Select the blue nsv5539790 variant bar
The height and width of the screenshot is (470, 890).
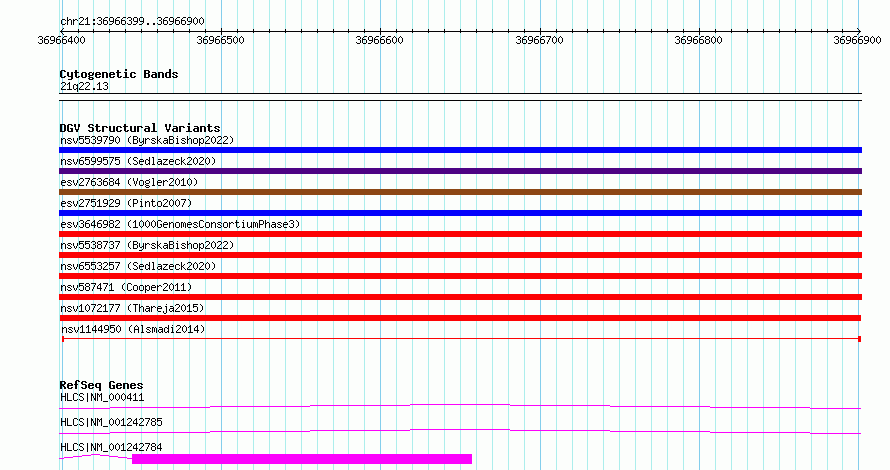[x=460, y=150]
